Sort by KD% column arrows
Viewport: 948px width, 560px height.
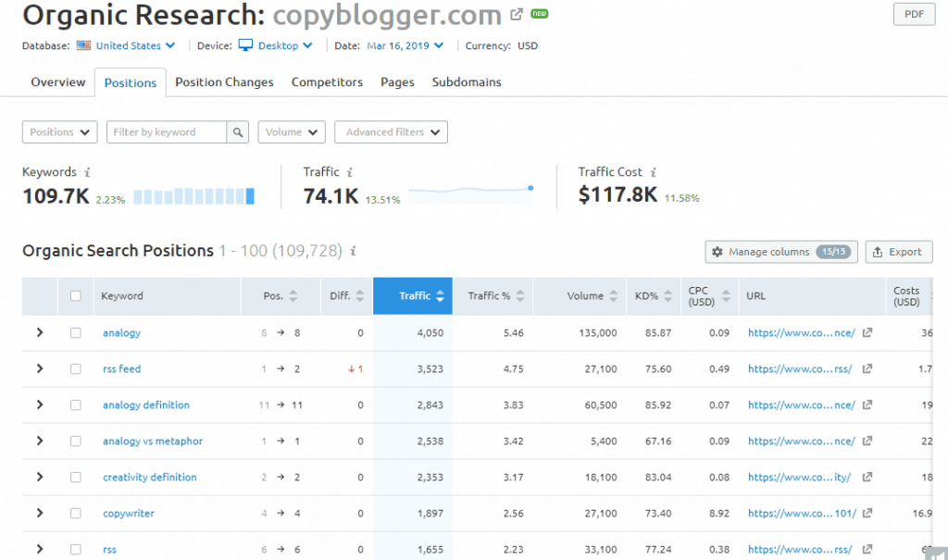[x=667, y=295]
